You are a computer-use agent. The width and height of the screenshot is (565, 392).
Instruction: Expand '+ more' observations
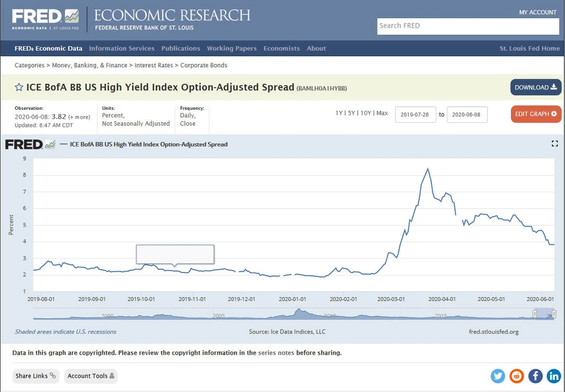79,117
